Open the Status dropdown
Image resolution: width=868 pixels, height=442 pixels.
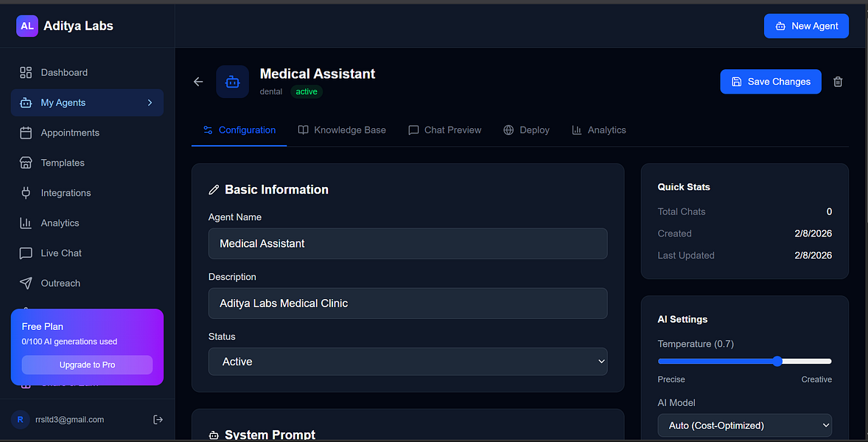[x=408, y=362]
